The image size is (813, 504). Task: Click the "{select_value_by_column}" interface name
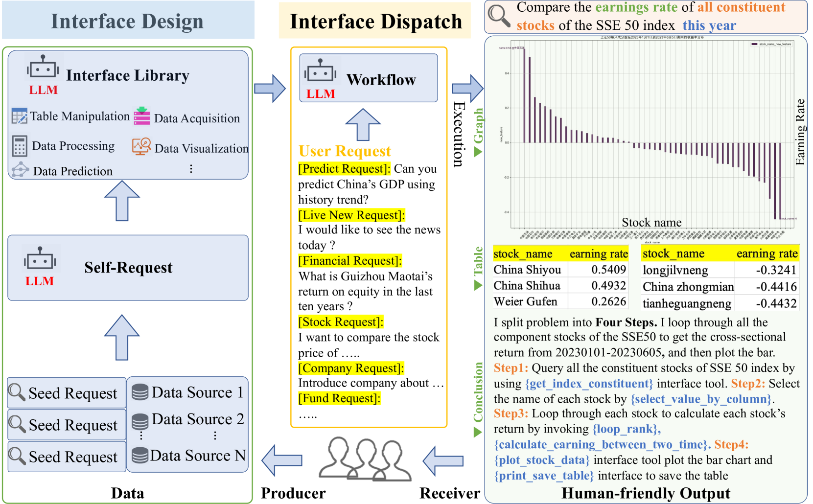point(701,399)
